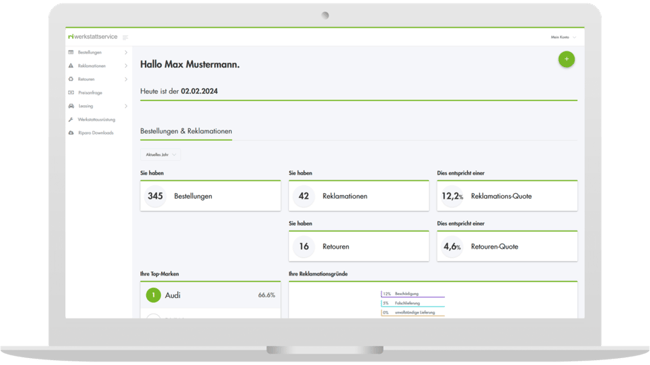Open the Mein Konto account dropdown
The height and width of the screenshot is (365, 650).
pos(563,37)
